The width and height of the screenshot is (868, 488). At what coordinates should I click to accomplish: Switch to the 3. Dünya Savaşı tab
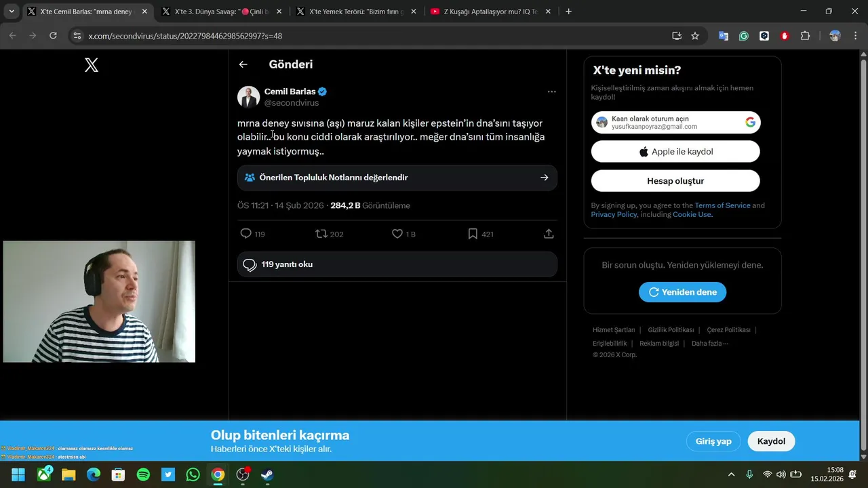222,12
